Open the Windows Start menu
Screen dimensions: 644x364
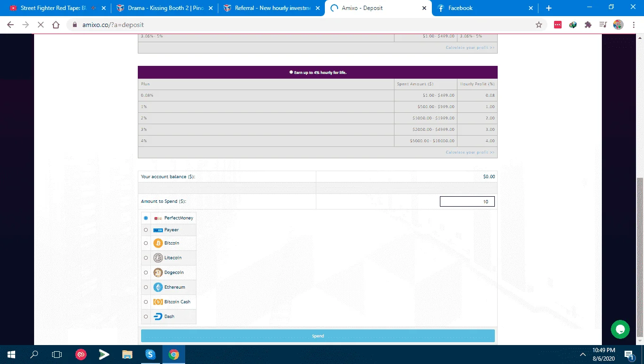point(11,354)
